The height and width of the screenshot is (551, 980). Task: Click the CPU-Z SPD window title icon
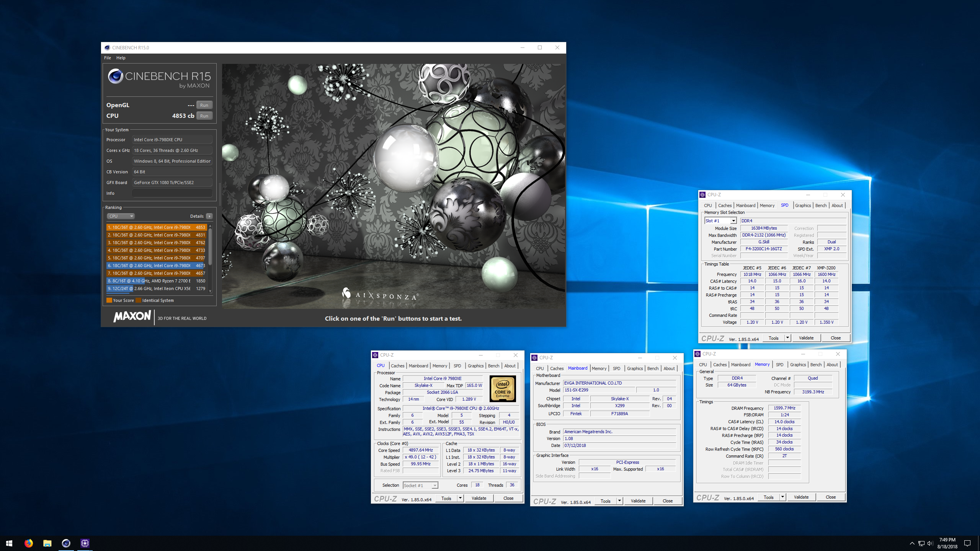(702, 195)
